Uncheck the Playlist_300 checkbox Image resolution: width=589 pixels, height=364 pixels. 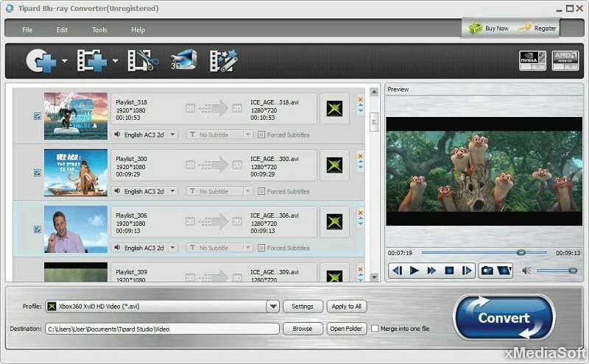pyautogui.click(x=38, y=173)
